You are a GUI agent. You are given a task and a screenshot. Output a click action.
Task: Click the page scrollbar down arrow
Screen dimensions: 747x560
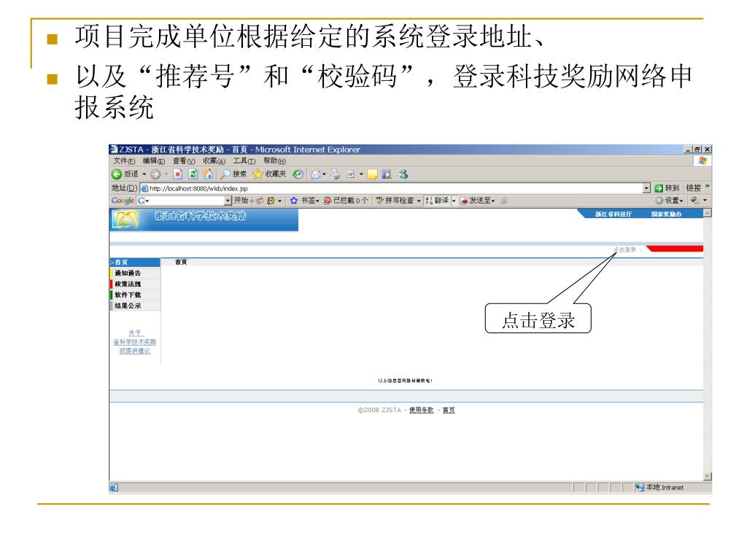click(x=708, y=476)
